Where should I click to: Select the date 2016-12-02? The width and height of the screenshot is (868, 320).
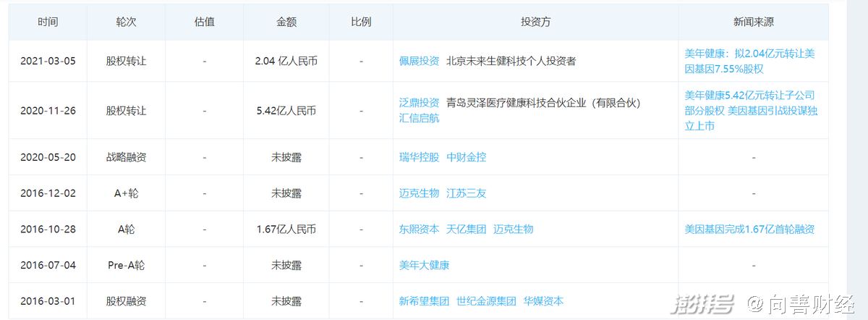[x=48, y=193]
